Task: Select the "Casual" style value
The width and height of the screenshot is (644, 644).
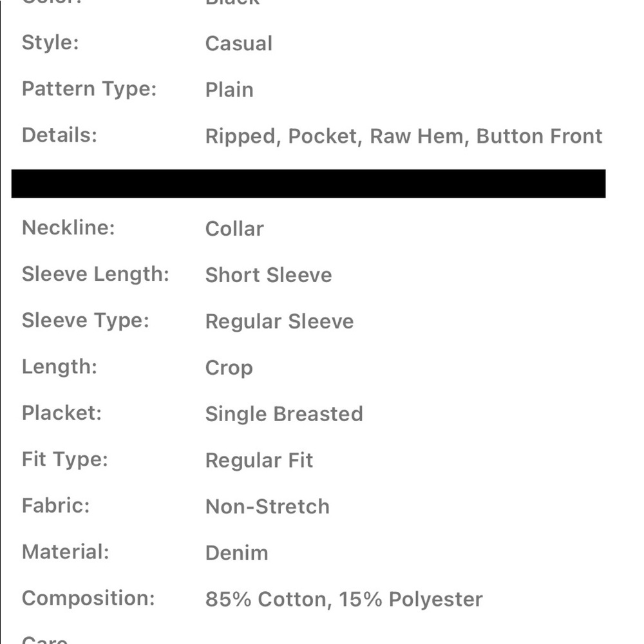Action: [x=239, y=44]
